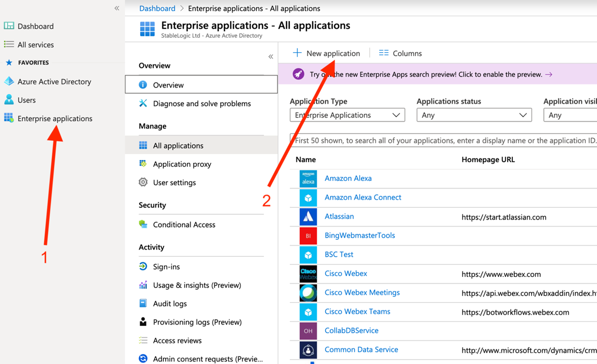Click the Common Data Service app logo

tap(308, 350)
